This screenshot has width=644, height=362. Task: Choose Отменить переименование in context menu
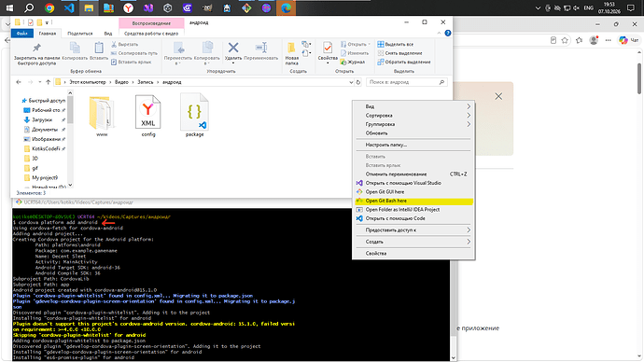[x=414, y=174]
